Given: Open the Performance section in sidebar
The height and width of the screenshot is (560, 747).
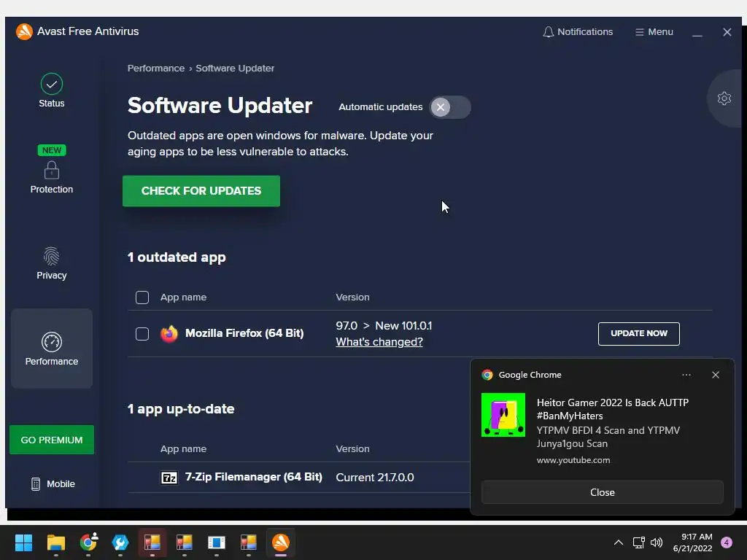Looking at the screenshot, I should pos(52,348).
